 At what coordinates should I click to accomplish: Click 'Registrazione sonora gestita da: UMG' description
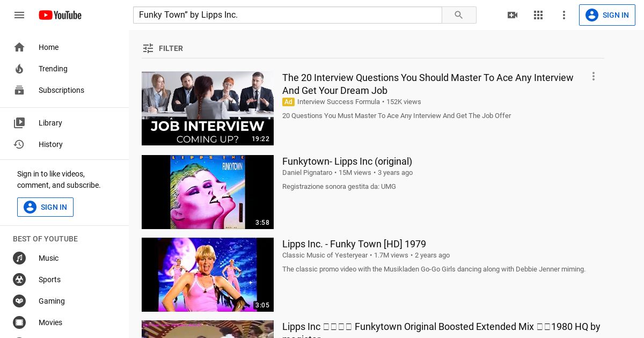coord(339,187)
